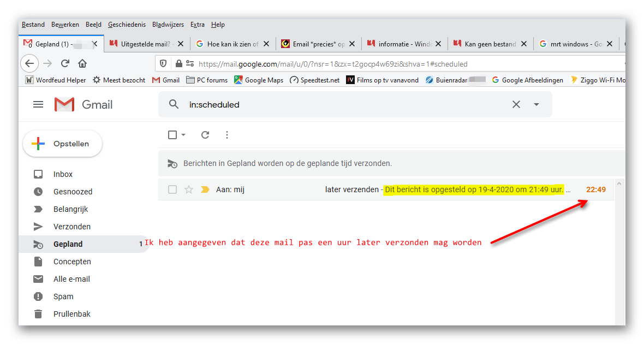Open the Gmail main menu hamburger icon

click(38, 104)
